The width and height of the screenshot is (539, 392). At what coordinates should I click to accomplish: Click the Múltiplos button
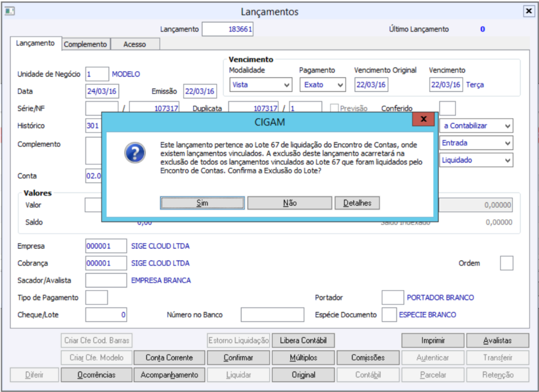coord(303,358)
